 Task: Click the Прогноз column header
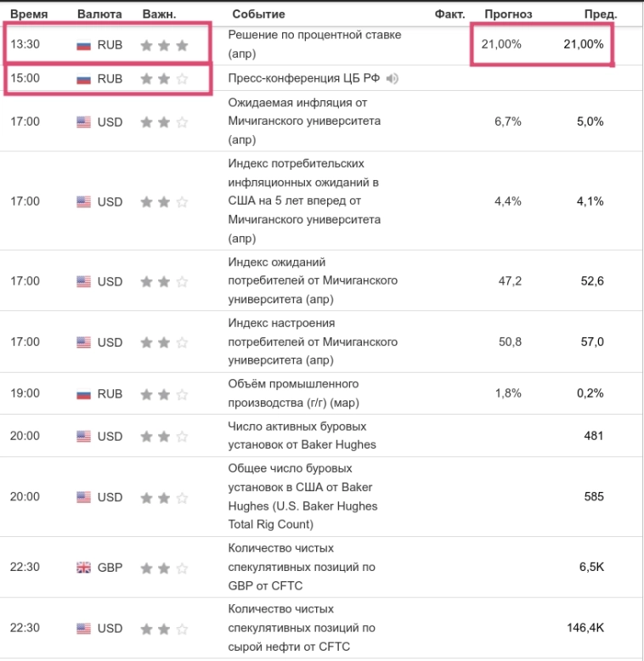[508, 14]
